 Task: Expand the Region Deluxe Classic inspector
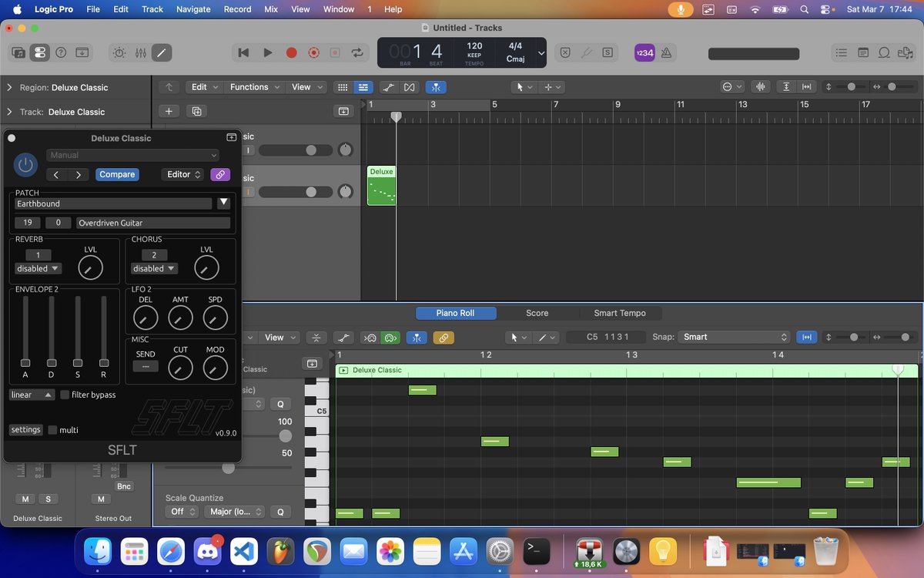[9, 88]
